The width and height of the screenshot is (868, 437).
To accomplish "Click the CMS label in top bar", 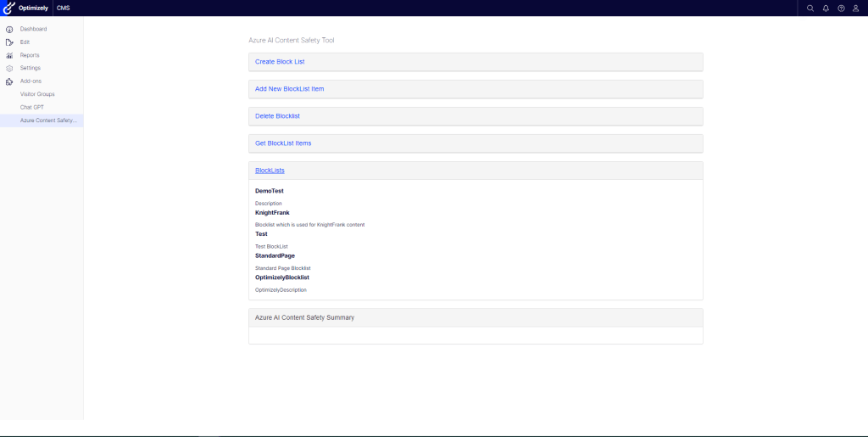I will coord(63,8).
